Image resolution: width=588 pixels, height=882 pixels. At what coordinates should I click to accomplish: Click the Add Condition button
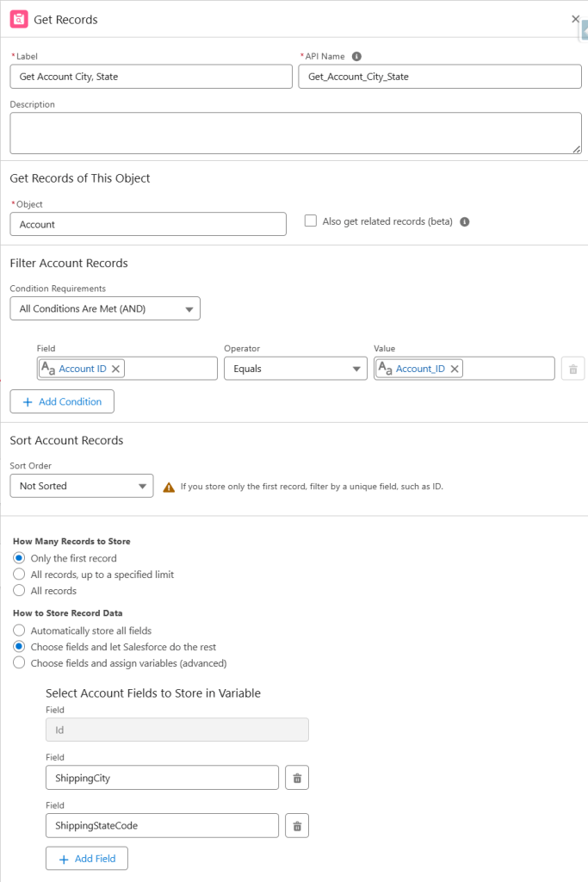pos(62,401)
